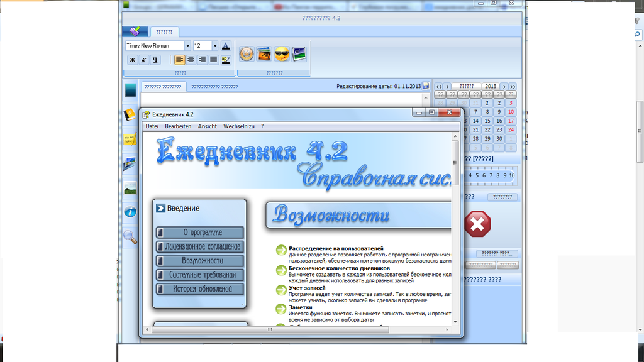This screenshot has height=362, width=644.
Task: Expand the font size 12 dropdown
Action: point(214,46)
